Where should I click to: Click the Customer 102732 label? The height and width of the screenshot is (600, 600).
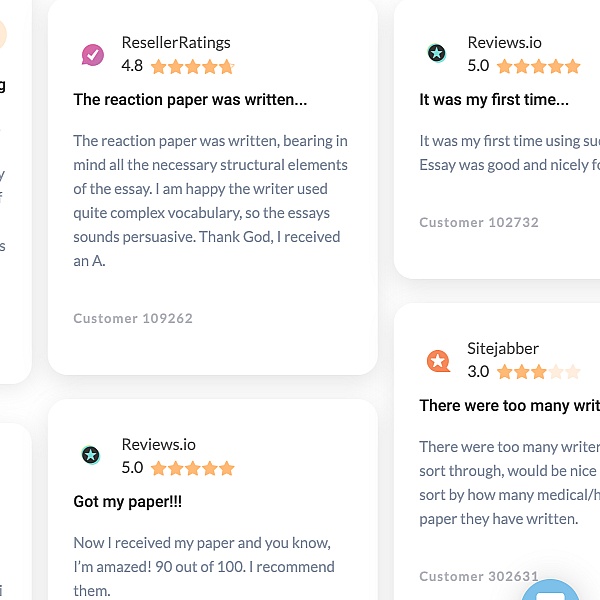click(479, 222)
